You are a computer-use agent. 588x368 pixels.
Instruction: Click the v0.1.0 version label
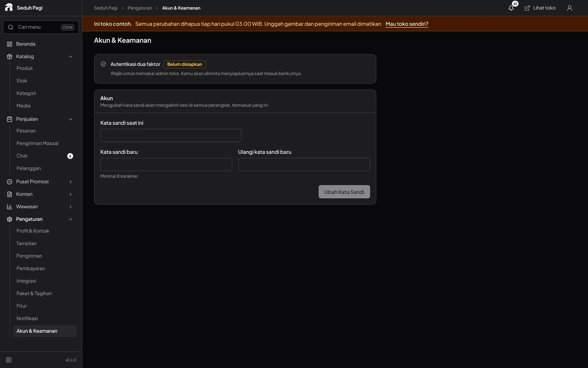tap(71, 360)
